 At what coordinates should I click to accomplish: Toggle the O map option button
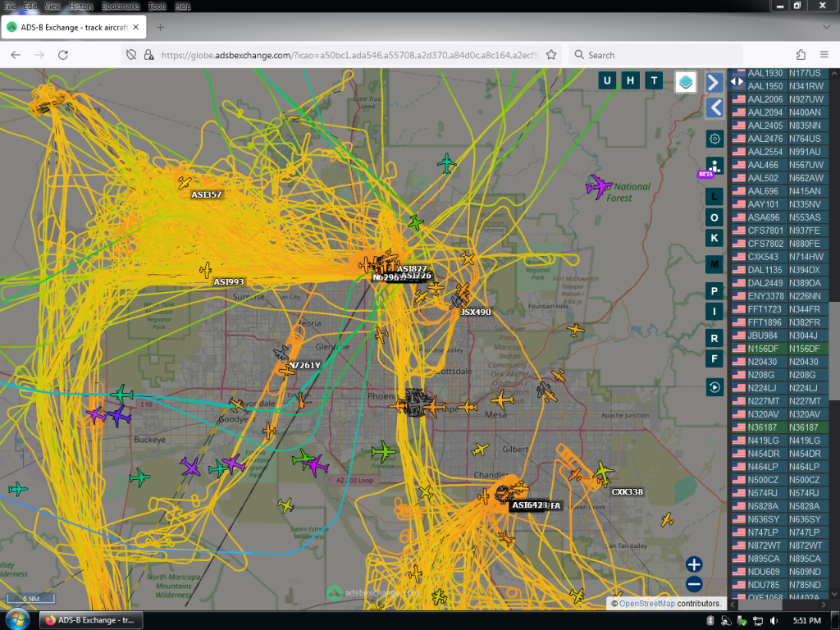coord(714,217)
